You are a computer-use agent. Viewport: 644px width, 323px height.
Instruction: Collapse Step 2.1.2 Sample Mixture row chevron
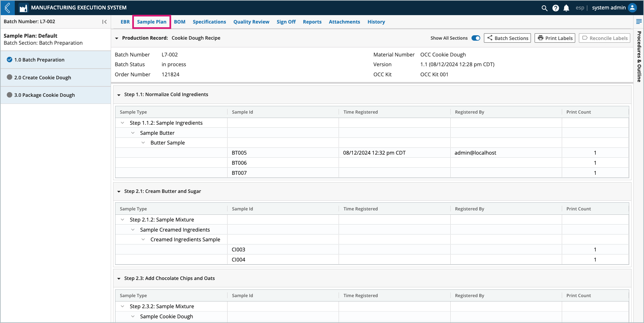click(x=122, y=219)
